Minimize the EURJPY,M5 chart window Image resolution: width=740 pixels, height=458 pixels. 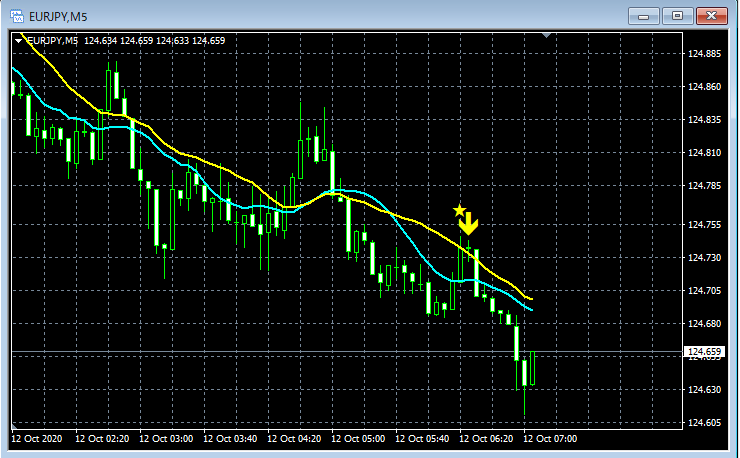point(643,17)
